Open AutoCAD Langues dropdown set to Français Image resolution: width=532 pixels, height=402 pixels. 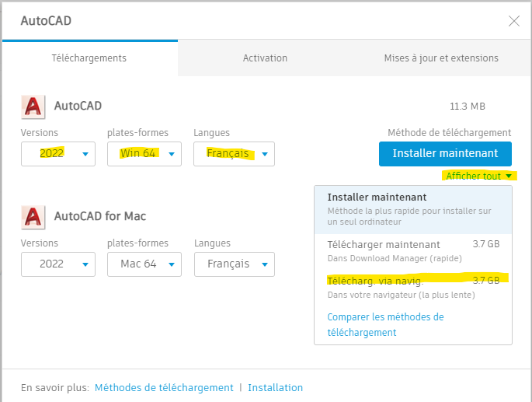(234, 154)
